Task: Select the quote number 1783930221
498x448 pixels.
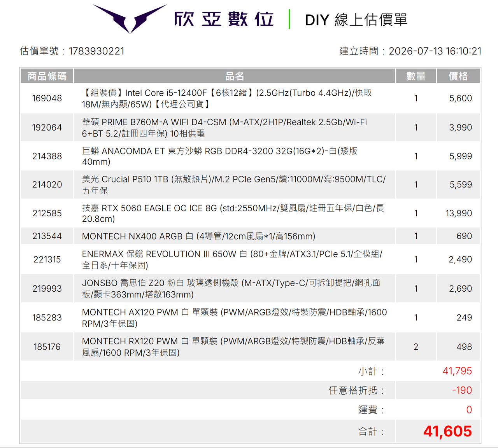Action: coord(96,51)
